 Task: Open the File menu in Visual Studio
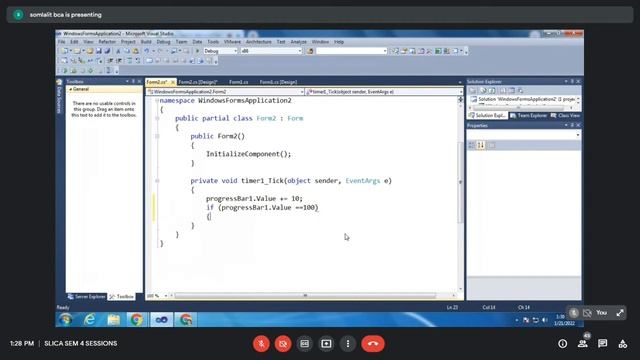(x=62, y=42)
